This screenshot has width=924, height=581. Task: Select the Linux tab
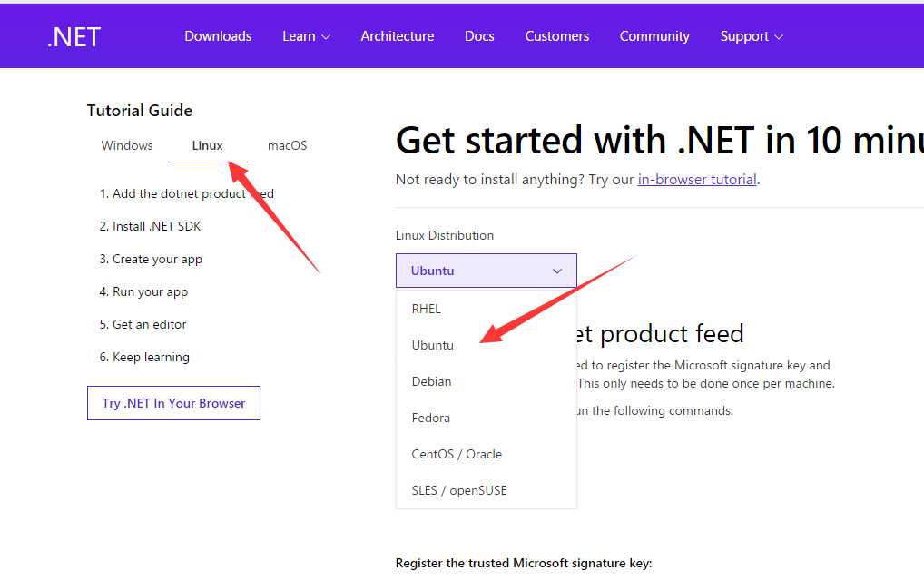(x=208, y=145)
